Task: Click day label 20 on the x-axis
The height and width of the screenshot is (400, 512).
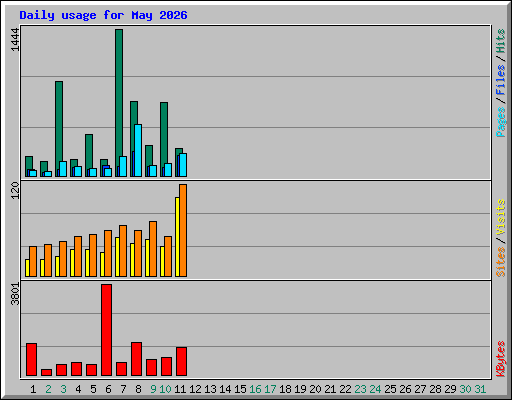Action: tap(315, 389)
